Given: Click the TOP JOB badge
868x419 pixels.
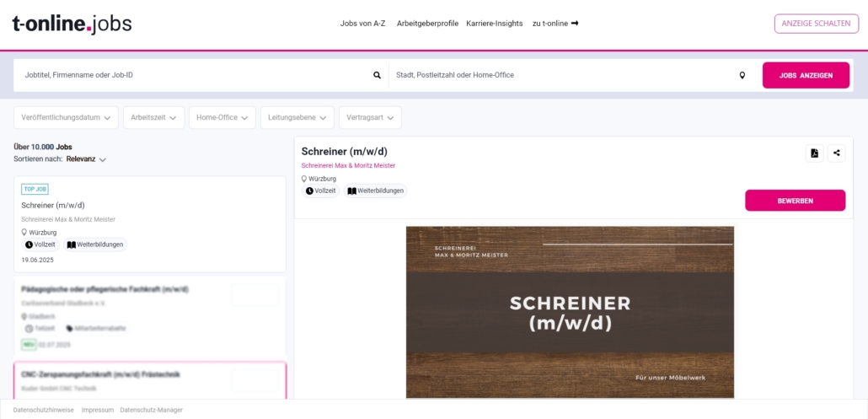Looking at the screenshot, I should click(35, 189).
